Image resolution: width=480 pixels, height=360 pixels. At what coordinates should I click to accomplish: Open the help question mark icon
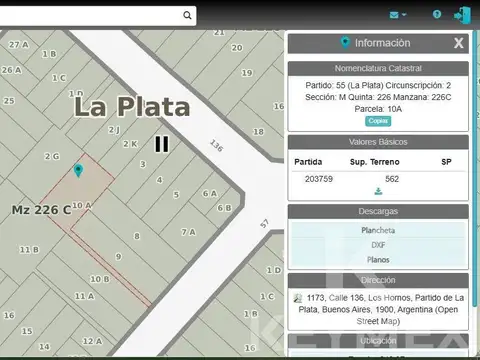[437, 14]
